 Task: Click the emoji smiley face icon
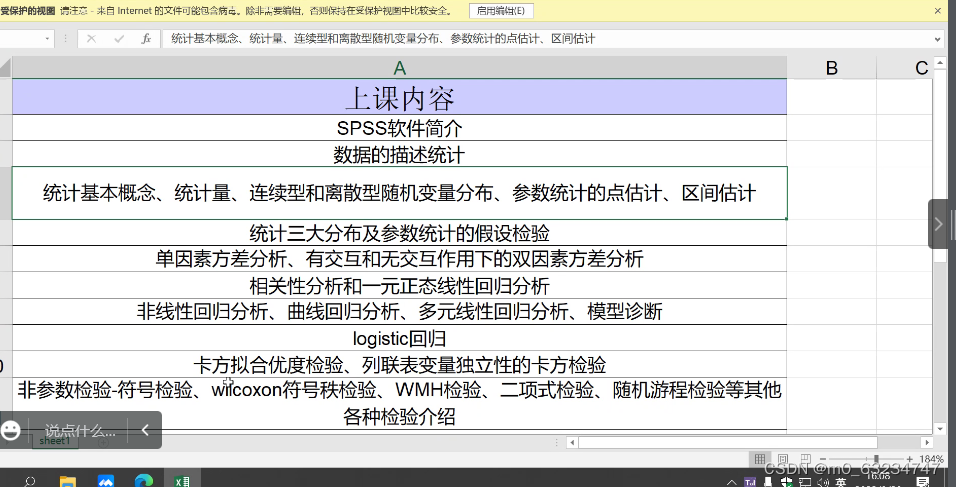click(x=10, y=430)
